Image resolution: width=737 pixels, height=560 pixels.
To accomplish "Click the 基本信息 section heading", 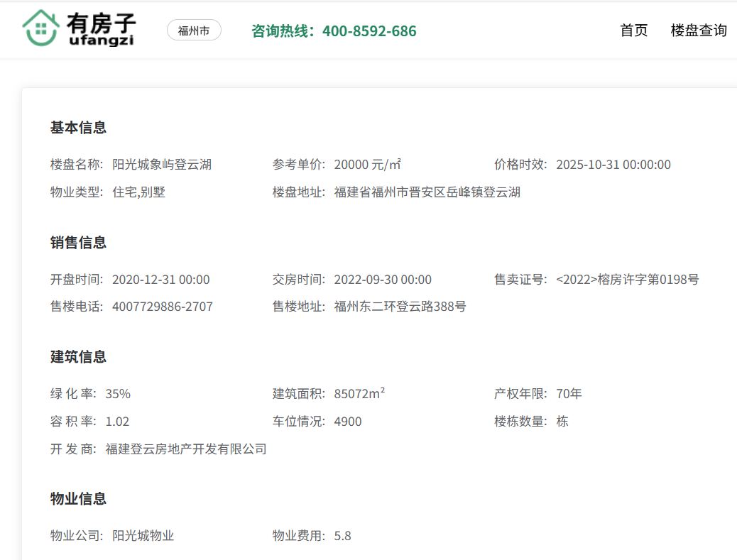I will tap(78, 128).
